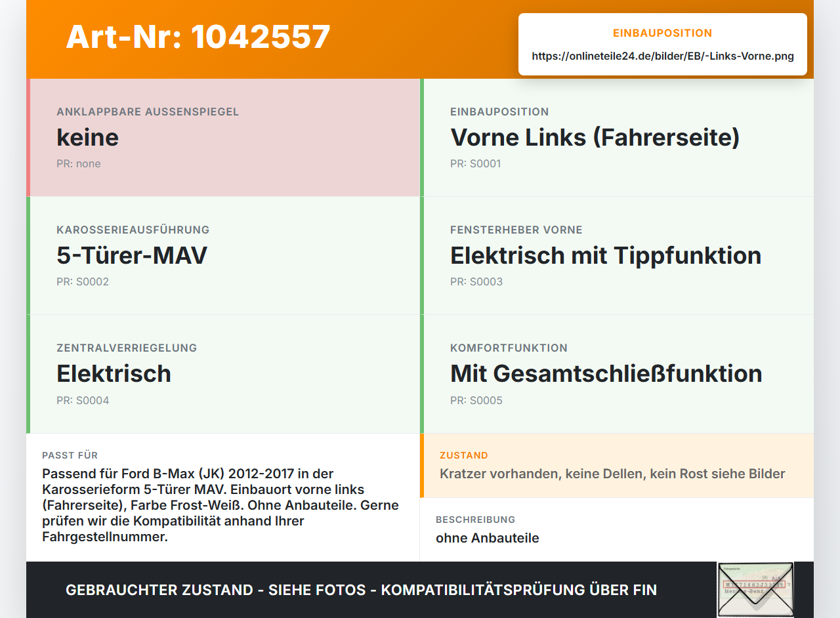840x618 pixels.
Task: Click the 'keine' folding mirrors value
Action: click(x=88, y=137)
